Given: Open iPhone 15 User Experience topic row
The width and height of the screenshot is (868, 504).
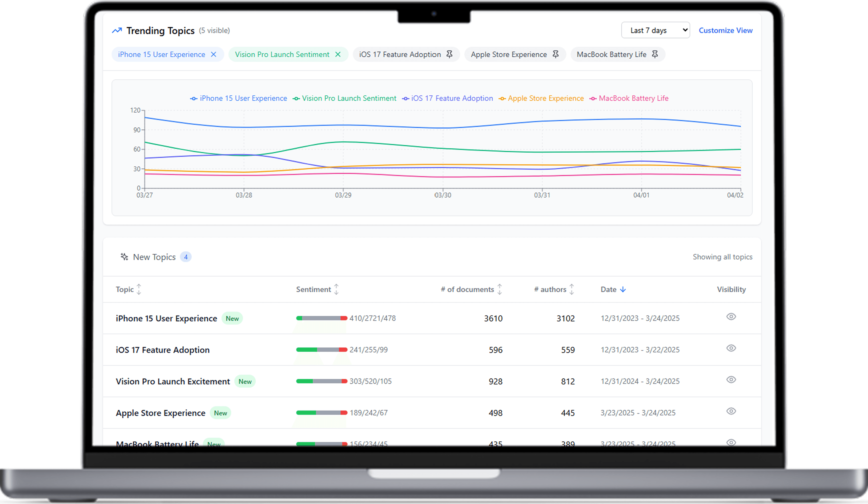Looking at the screenshot, I should point(432,318).
